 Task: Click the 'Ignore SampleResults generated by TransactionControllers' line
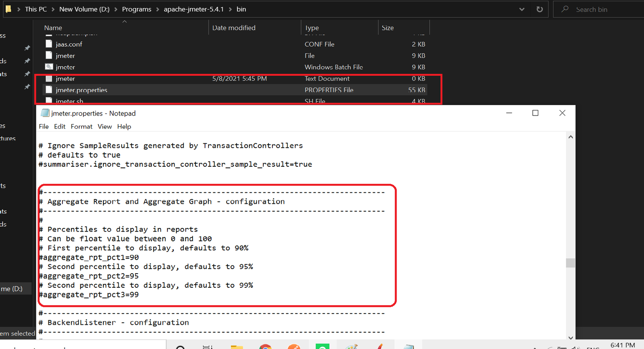(x=171, y=146)
